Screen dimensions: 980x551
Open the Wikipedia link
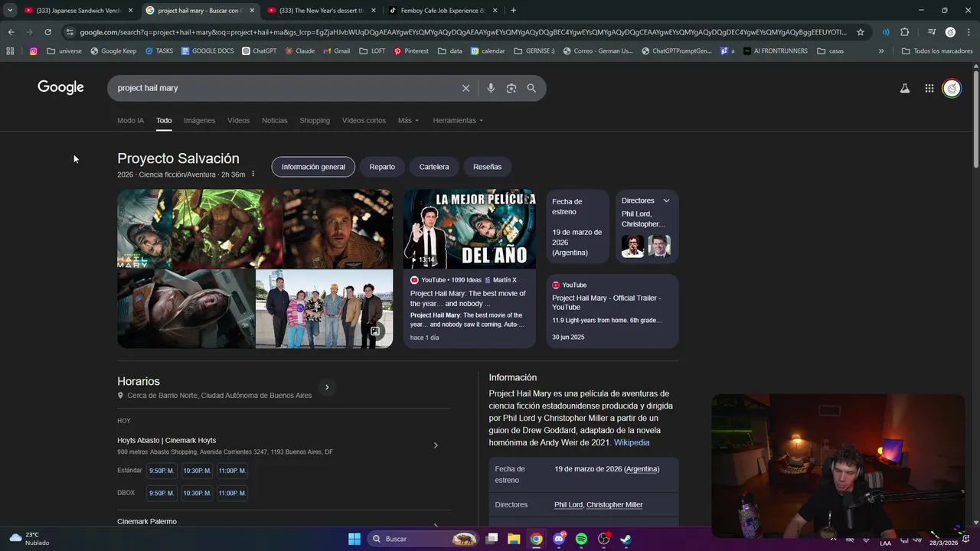pyautogui.click(x=632, y=442)
